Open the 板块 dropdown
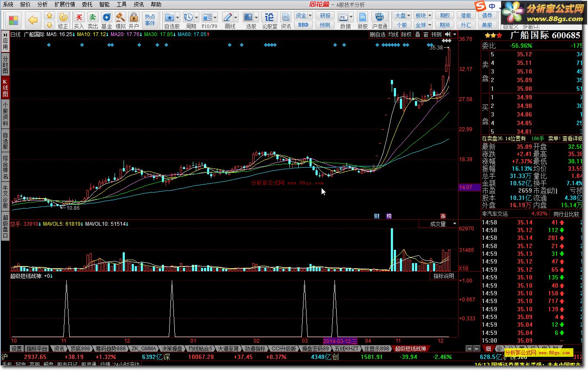 coord(422,16)
